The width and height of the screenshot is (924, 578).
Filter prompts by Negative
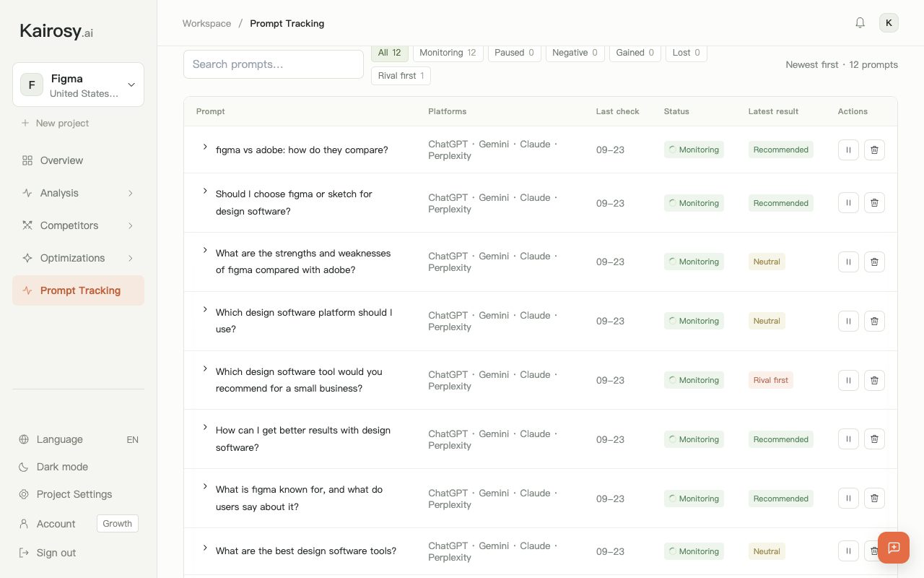pyautogui.click(x=575, y=53)
